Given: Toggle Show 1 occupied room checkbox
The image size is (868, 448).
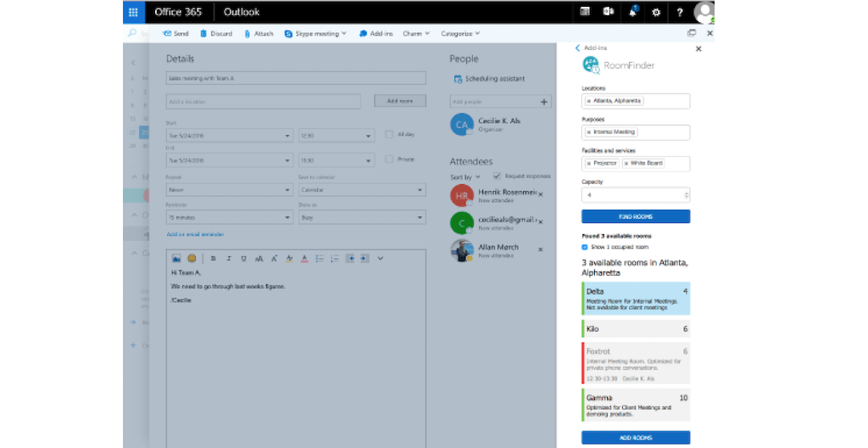Looking at the screenshot, I should tap(585, 247).
